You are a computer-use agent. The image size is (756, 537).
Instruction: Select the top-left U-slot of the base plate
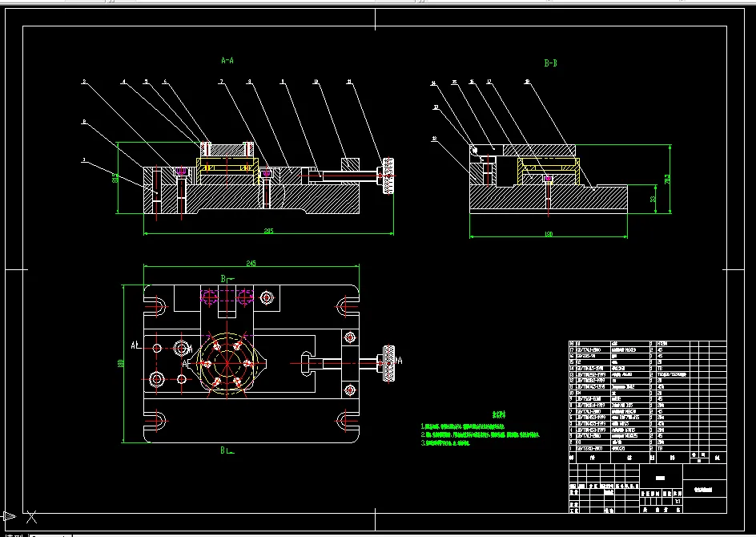pyautogui.click(x=155, y=306)
